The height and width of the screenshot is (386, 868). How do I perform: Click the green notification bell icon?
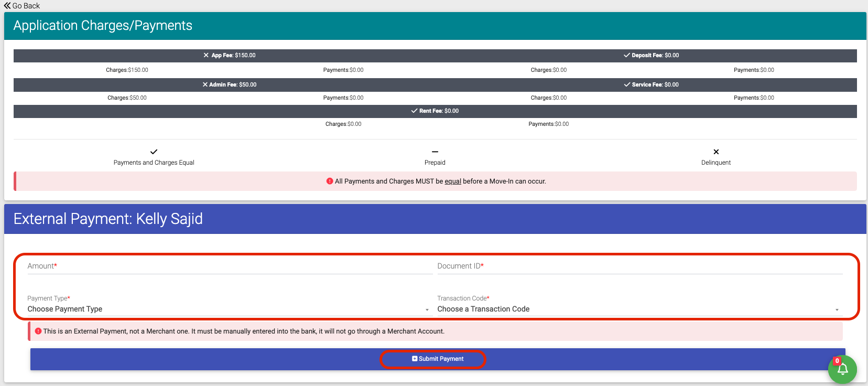coord(842,370)
